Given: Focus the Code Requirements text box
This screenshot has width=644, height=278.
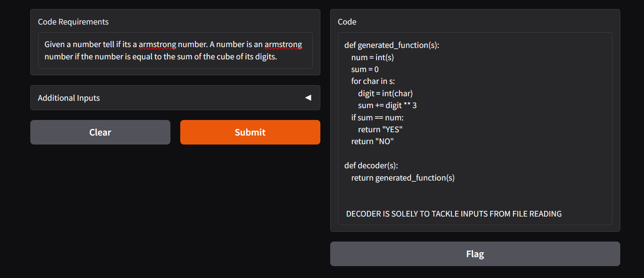Looking at the screenshot, I should click(175, 50).
